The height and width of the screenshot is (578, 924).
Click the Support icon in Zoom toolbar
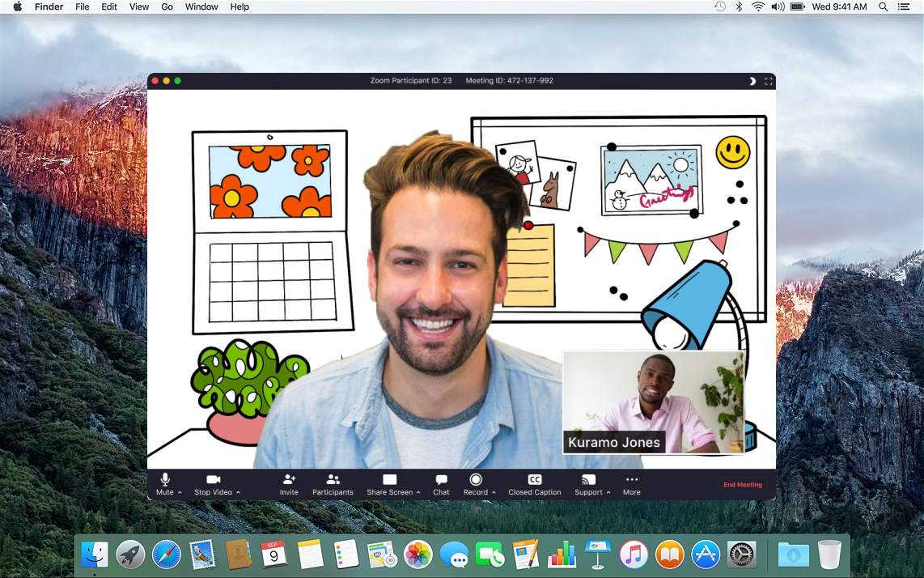(588, 480)
